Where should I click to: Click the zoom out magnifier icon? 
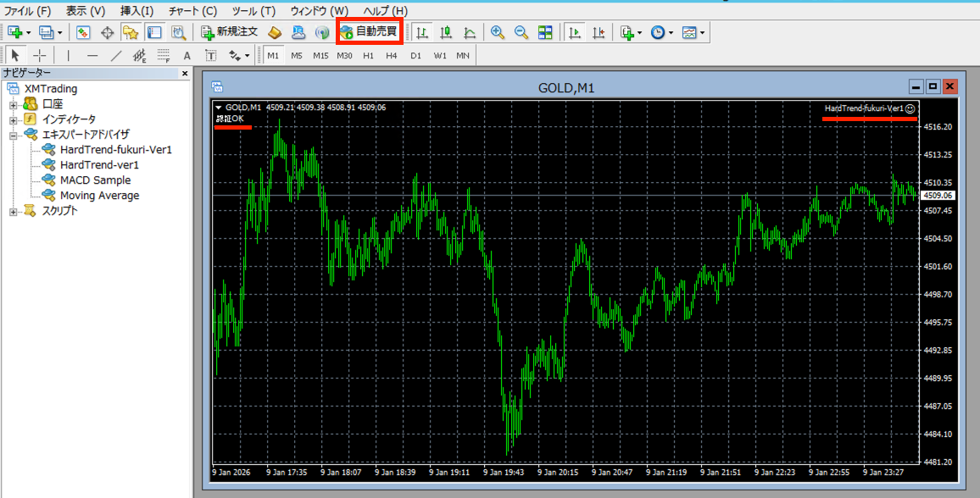tap(521, 32)
